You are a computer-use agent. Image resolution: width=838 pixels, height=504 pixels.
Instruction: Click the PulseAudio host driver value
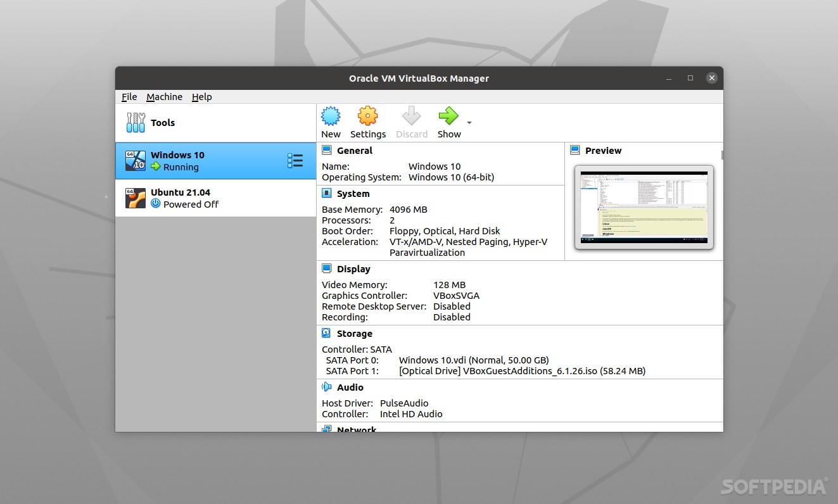(404, 403)
